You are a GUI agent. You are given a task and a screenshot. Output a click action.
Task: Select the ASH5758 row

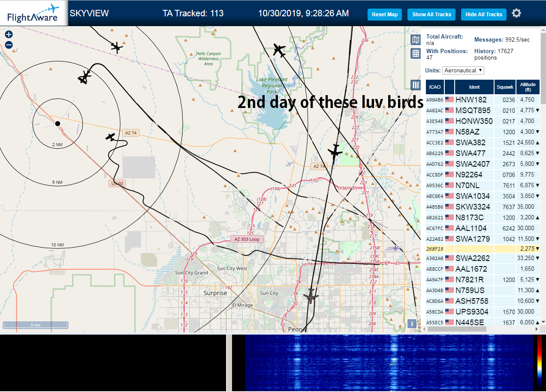tap(483, 301)
